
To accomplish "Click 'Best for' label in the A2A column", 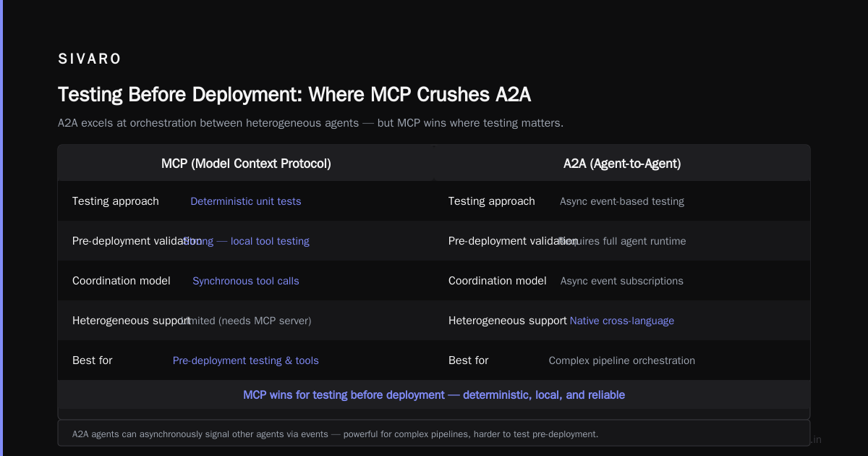I will tap(469, 360).
